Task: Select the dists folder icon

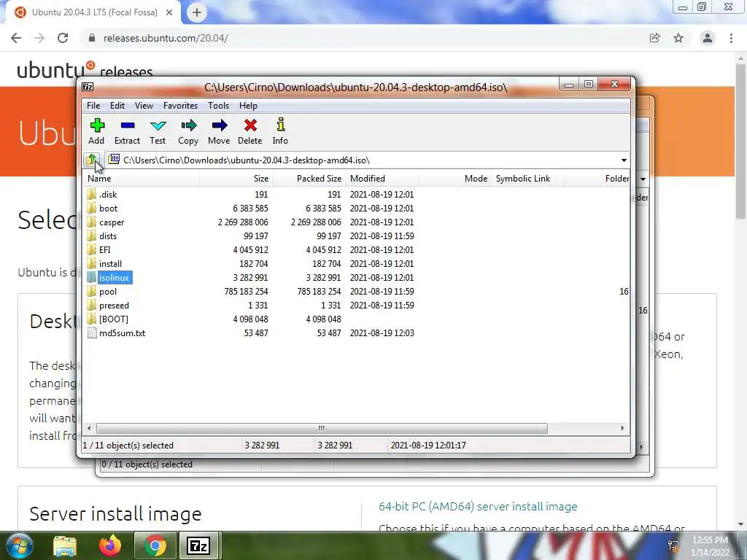Action: [x=92, y=236]
